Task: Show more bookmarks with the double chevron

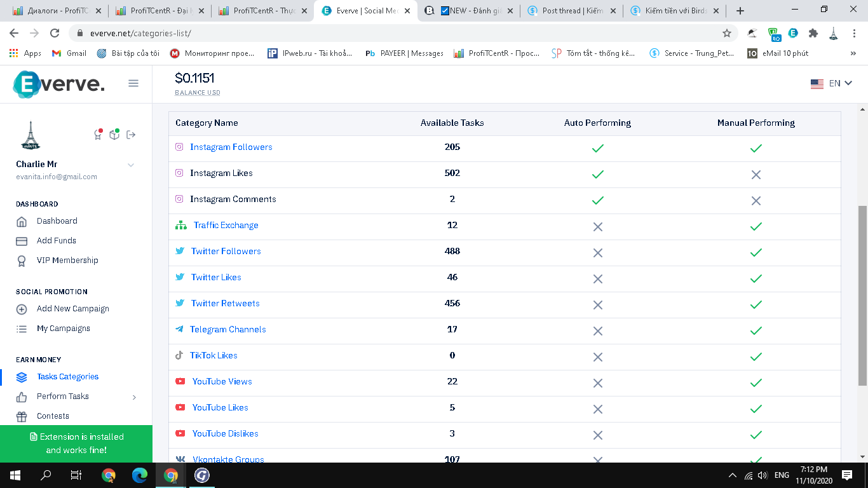Action: [x=853, y=53]
